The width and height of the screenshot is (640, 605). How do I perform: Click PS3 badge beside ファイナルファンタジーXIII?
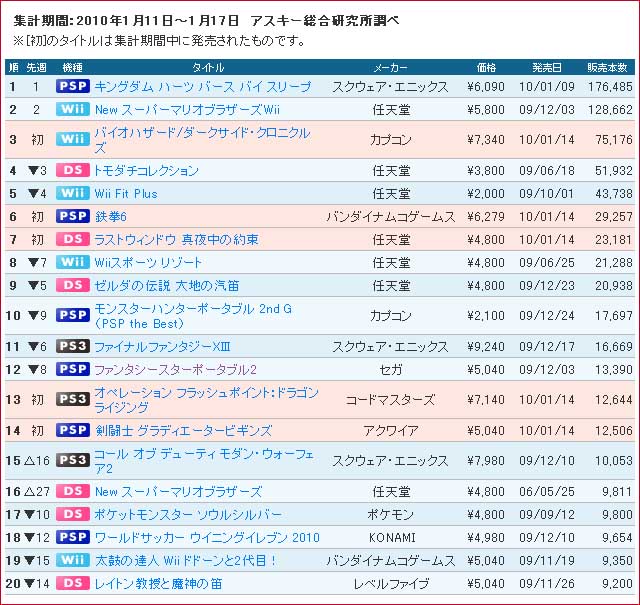coord(73,346)
